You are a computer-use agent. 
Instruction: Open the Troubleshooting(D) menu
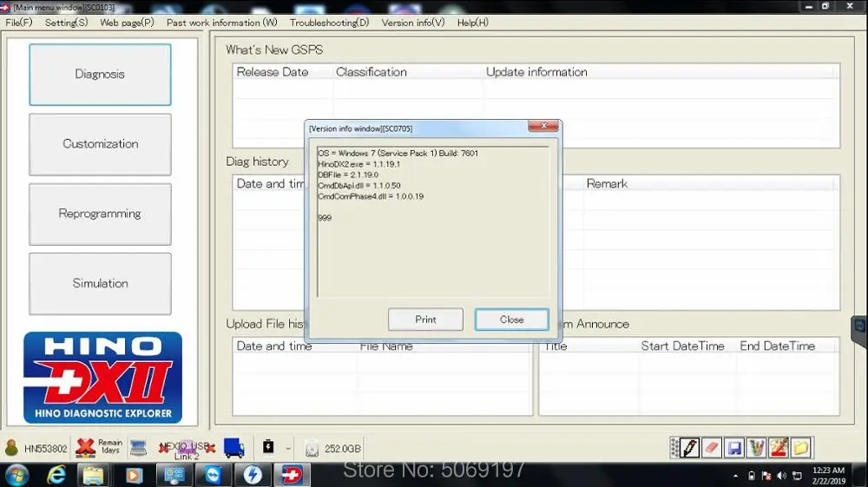coord(329,23)
